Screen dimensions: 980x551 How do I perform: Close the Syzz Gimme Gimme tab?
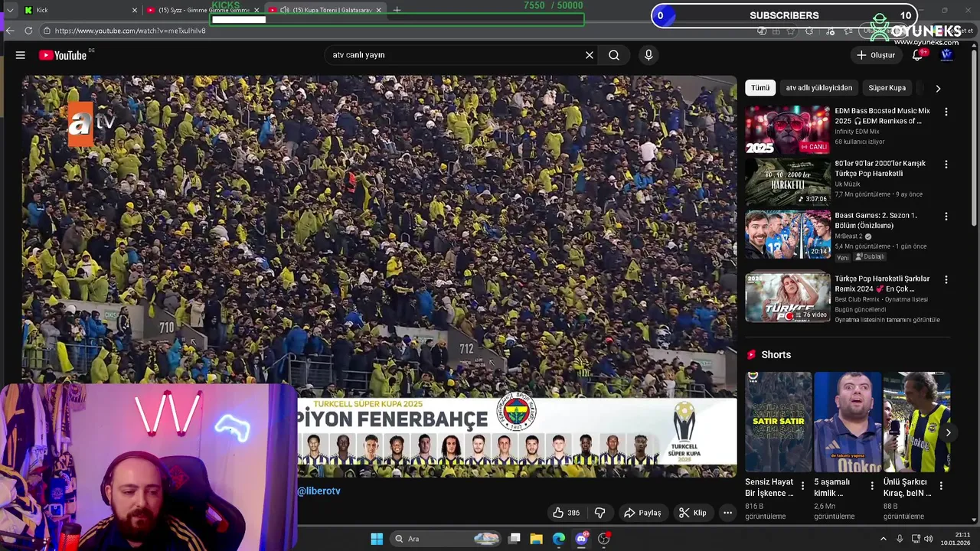click(256, 10)
